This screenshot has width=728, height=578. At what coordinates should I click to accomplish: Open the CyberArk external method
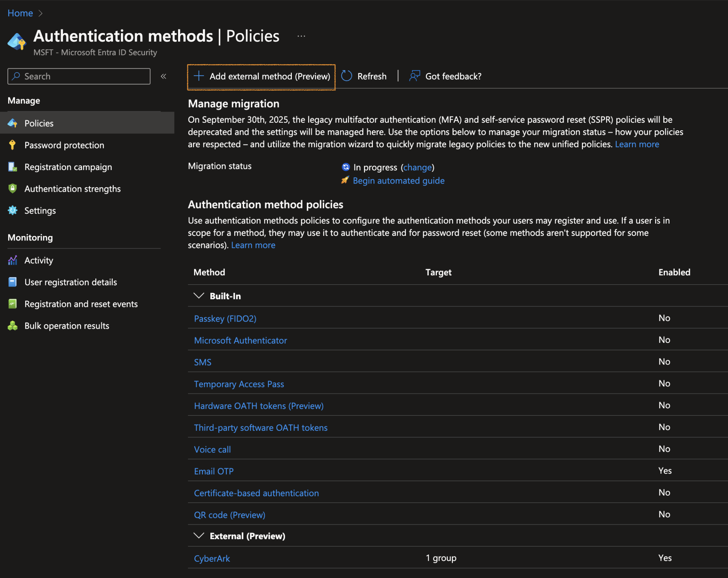coord(212,558)
